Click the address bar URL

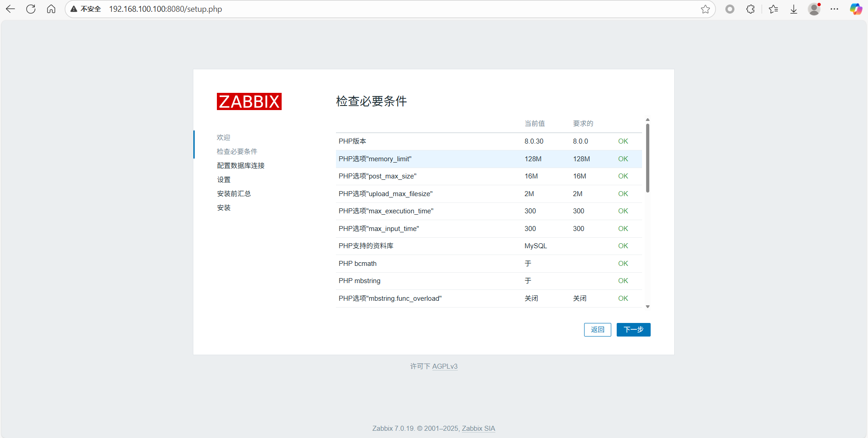(165, 9)
